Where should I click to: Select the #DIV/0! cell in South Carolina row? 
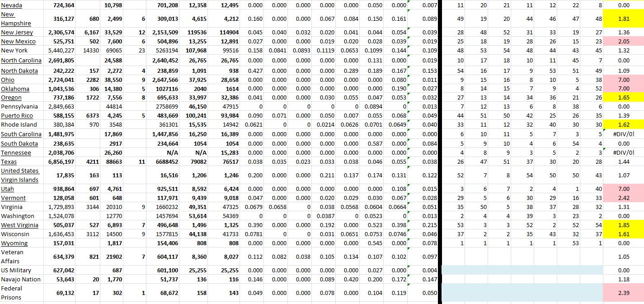(x=623, y=134)
